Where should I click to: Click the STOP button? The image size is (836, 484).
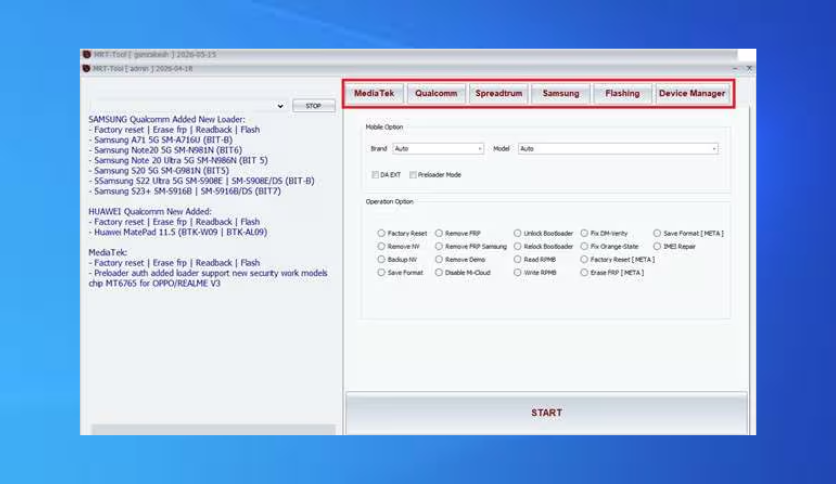tap(314, 106)
